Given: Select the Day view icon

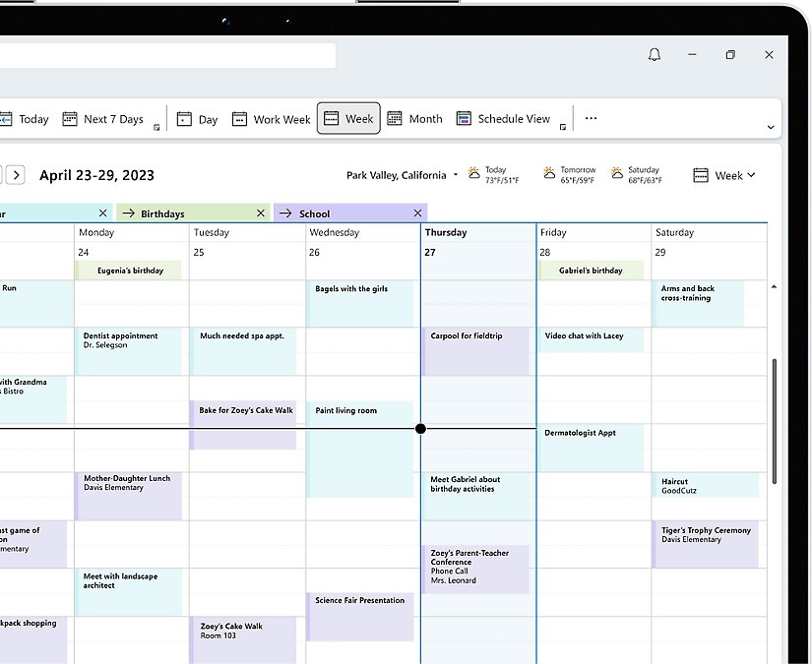Looking at the screenshot, I should tap(185, 118).
